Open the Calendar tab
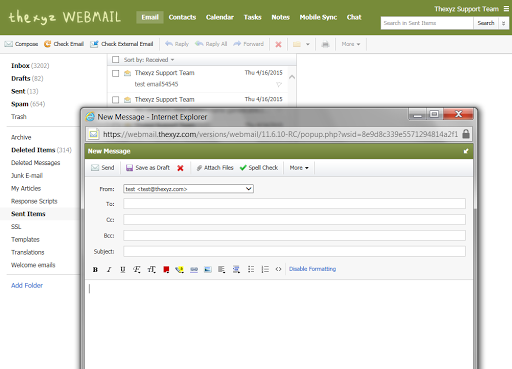The height and width of the screenshot is (369, 512). click(220, 17)
